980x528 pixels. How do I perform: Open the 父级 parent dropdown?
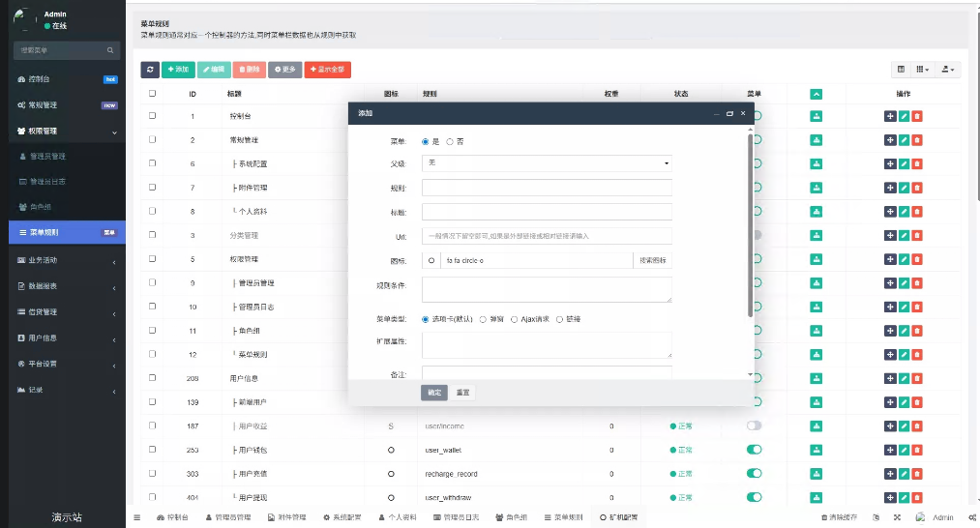[x=547, y=163]
